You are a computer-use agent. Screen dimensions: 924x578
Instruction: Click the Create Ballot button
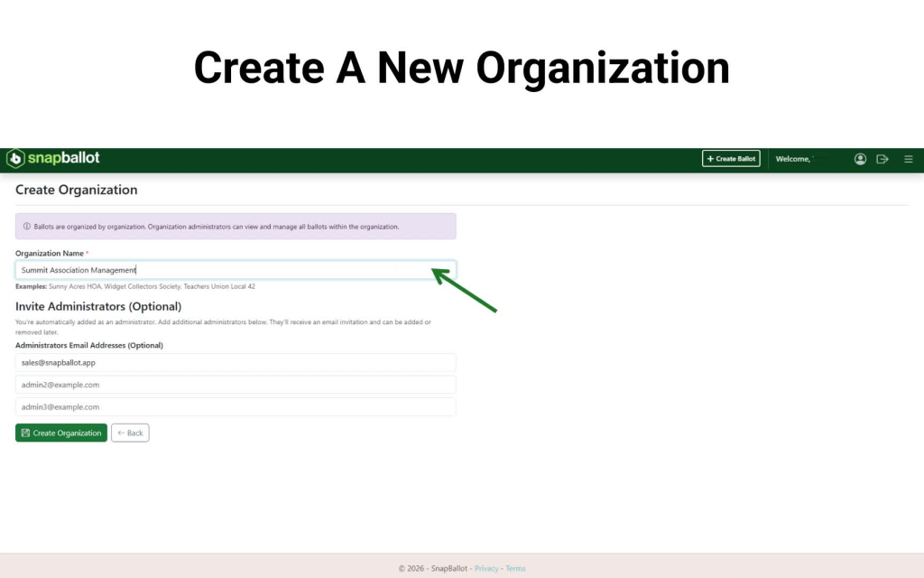[731, 159]
